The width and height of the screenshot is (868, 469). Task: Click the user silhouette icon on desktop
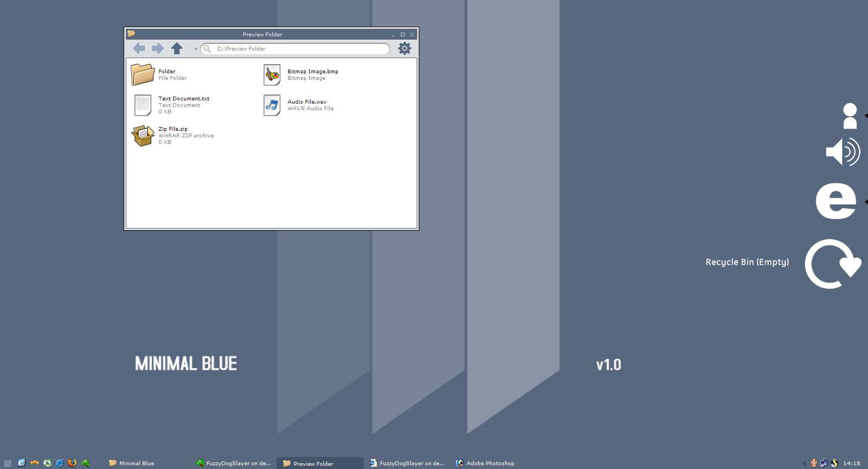pyautogui.click(x=850, y=116)
